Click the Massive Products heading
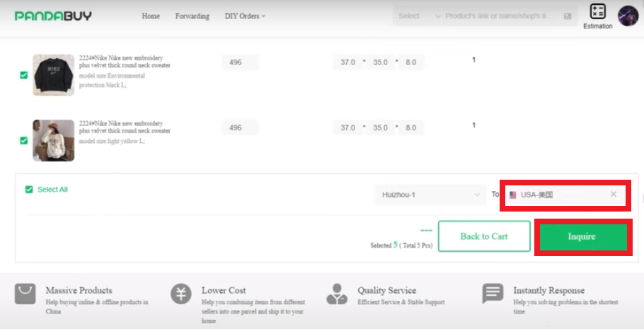Viewport: 644px width, 329px height. coord(79,290)
